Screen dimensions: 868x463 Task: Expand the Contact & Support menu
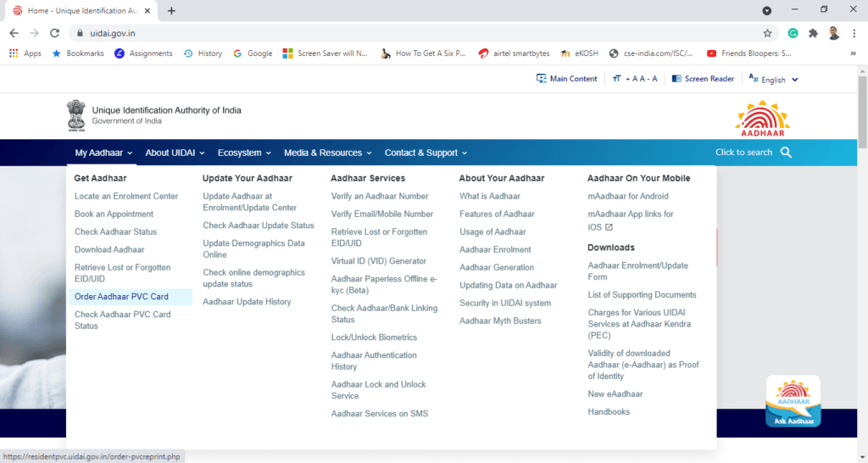(x=426, y=153)
